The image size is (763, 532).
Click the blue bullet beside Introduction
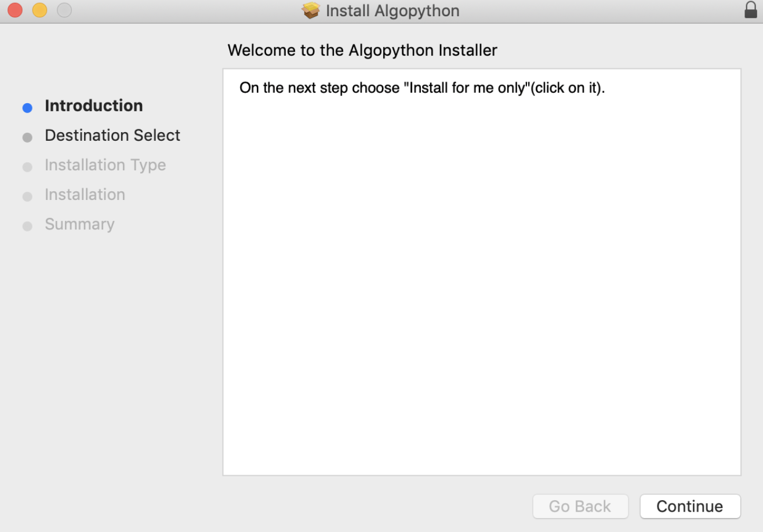pos(27,107)
